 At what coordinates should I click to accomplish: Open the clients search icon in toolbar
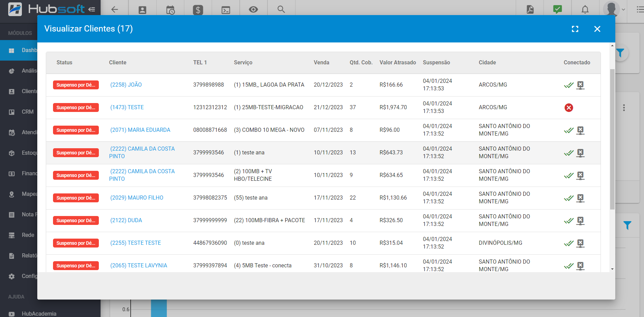click(142, 9)
